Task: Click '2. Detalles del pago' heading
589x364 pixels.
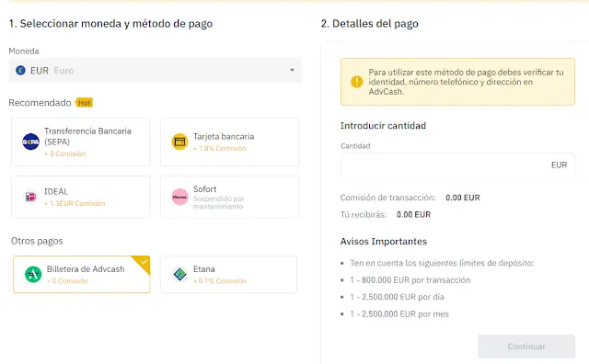Action: (x=370, y=24)
